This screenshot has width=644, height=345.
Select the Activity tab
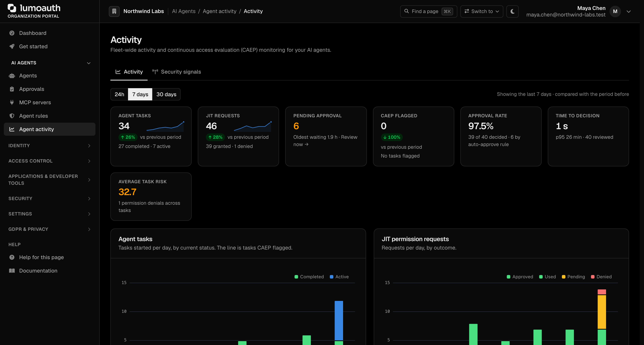pyautogui.click(x=129, y=72)
